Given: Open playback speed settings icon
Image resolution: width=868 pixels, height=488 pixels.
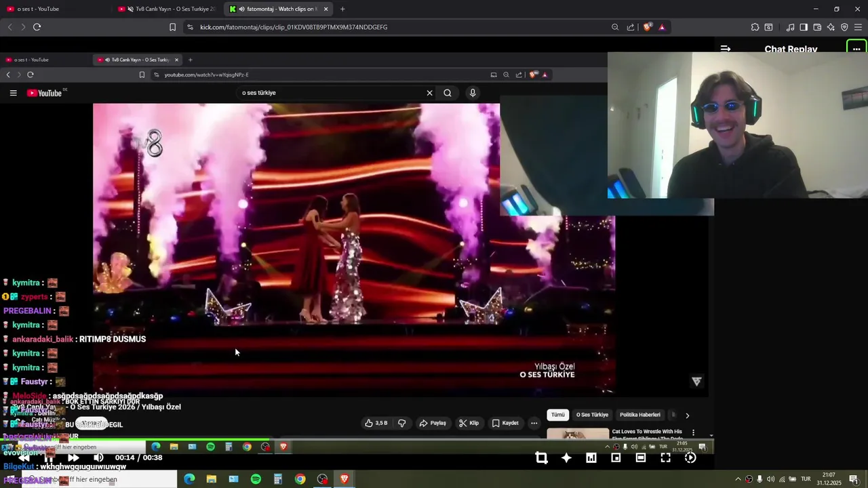Looking at the screenshot, I should 690,458.
